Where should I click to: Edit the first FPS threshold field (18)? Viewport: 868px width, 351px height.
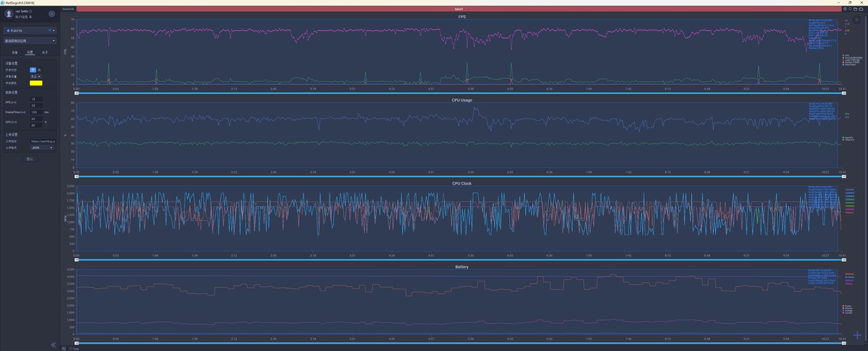36,99
